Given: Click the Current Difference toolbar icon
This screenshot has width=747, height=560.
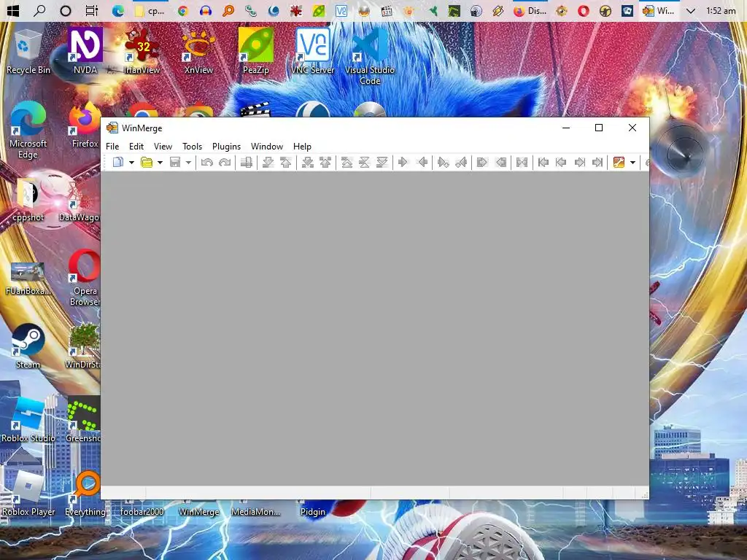Looking at the screenshot, I should pos(365,163).
